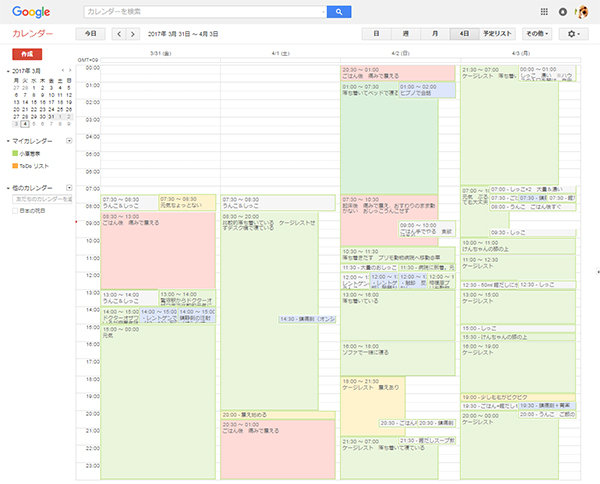Open the 15:00 - しっこ event on 4/3
Image resolution: width=600 pixels, height=484 pixels.
518,328
